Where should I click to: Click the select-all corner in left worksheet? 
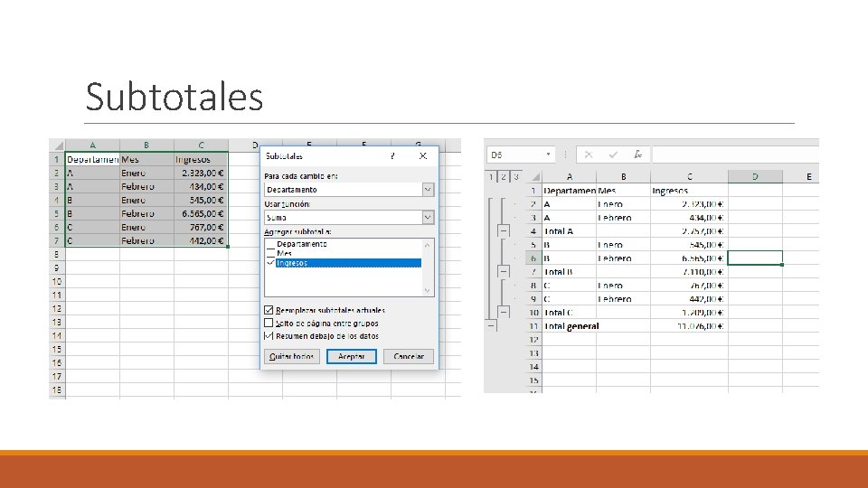[58, 145]
